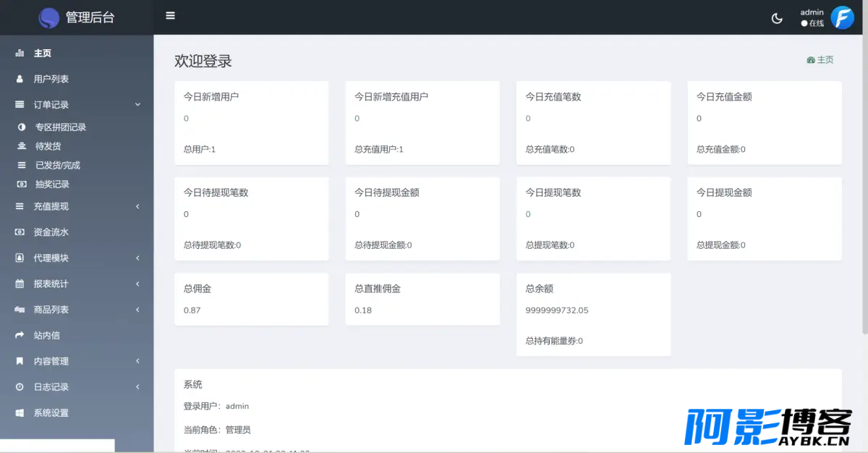Open the 专区拼团记录 menu item
868x453 pixels.
point(61,127)
